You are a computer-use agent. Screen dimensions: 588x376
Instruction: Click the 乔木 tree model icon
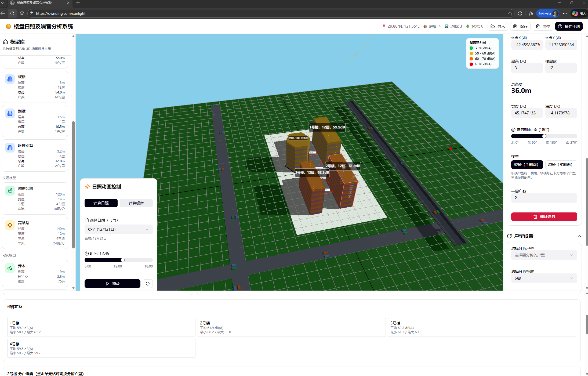pyautogui.click(x=10, y=268)
